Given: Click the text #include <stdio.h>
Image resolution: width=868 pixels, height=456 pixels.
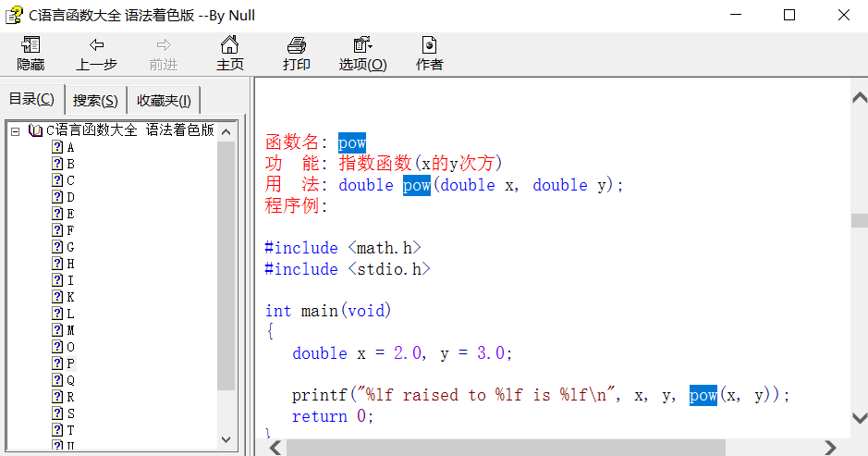Looking at the screenshot, I should [347, 269].
